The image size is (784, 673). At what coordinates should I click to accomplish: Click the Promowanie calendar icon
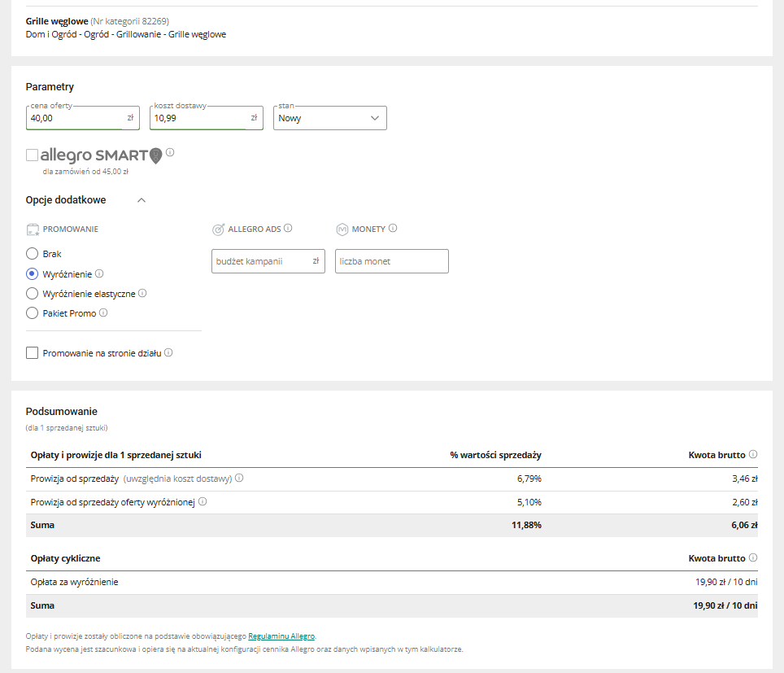coord(33,229)
